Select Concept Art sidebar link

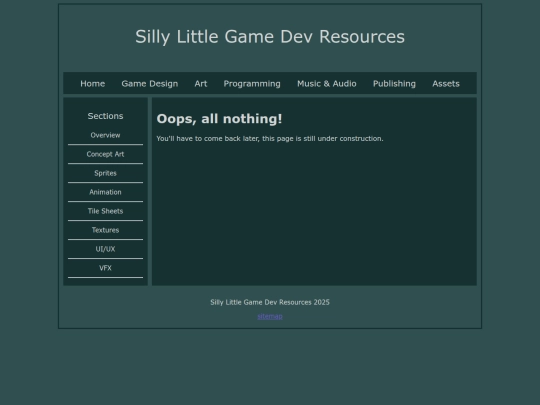(x=105, y=154)
